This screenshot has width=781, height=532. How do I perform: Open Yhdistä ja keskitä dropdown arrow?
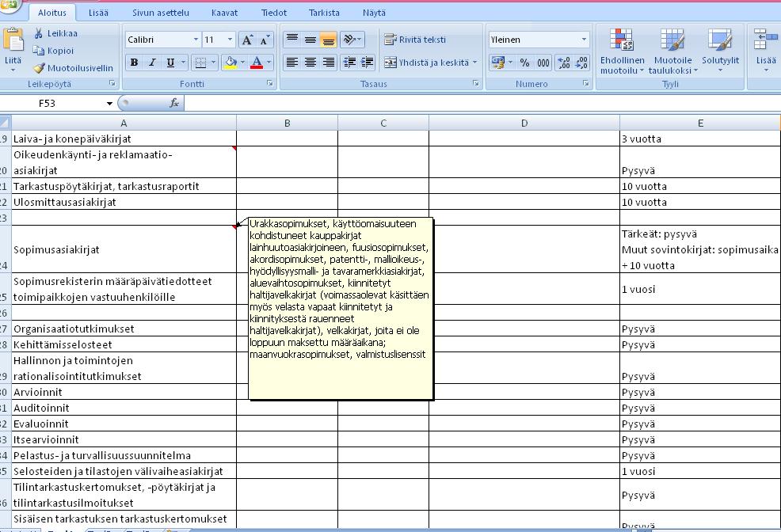(x=474, y=63)
